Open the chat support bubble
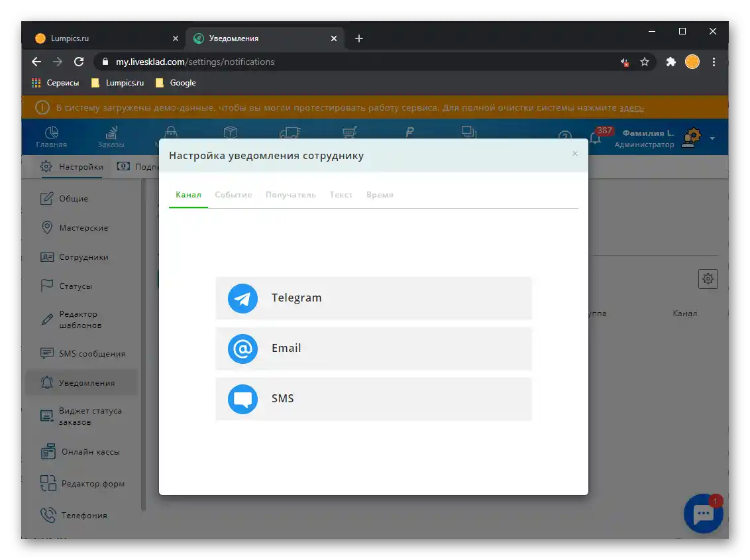 pos(703,514)
